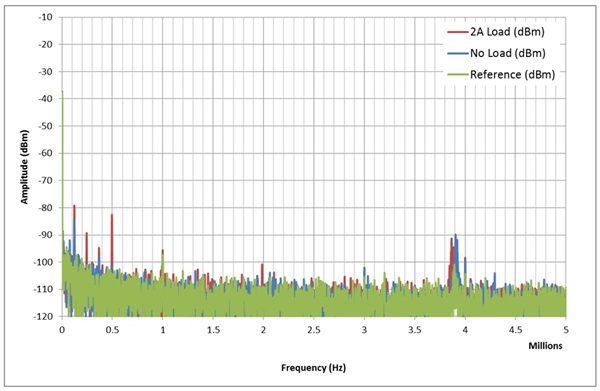This screenshot has width=600, height=391.
Task: Select the blue No Load legend line
Action: [x=458, y=53]
